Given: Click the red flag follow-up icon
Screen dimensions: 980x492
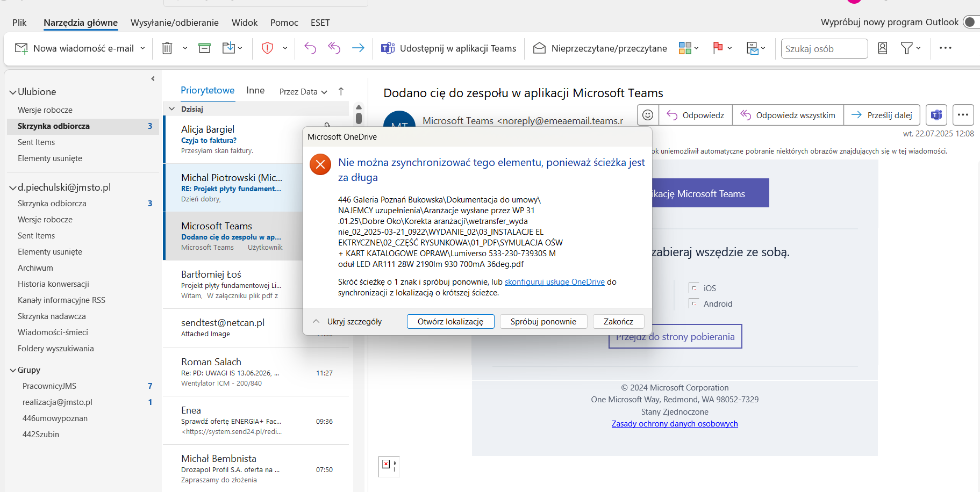Looking at the screenshot, I should tap(718, 48).
